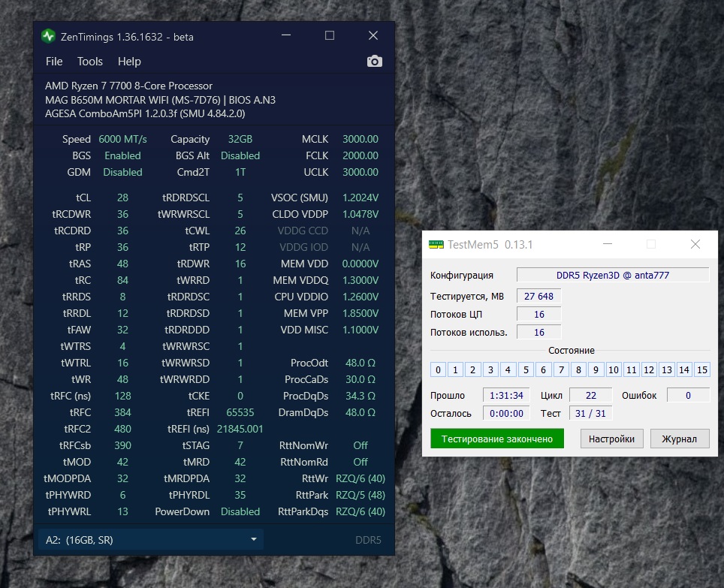
Task: Select thread status box 5 in TestMem5
Action: pyautogui.click(x=526, y=369)
